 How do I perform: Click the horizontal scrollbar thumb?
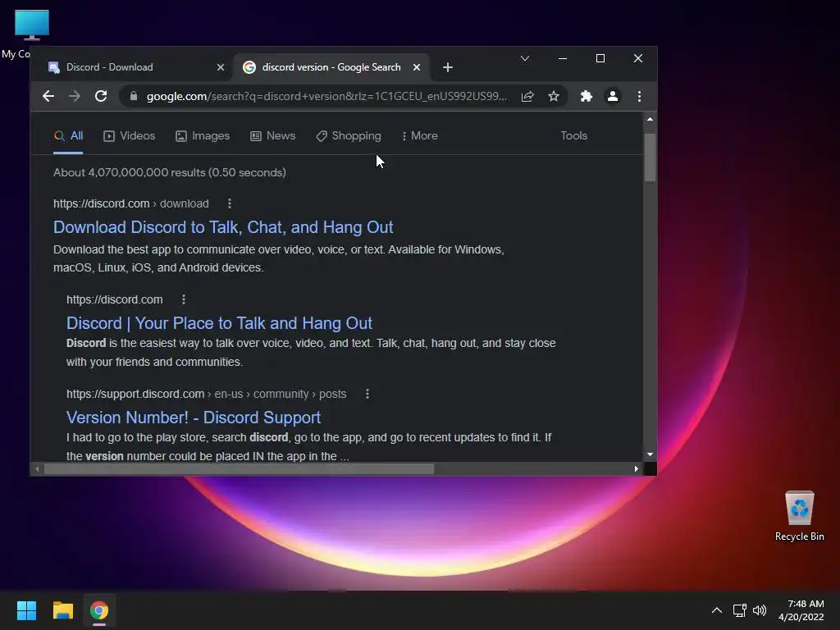[239, 468]
